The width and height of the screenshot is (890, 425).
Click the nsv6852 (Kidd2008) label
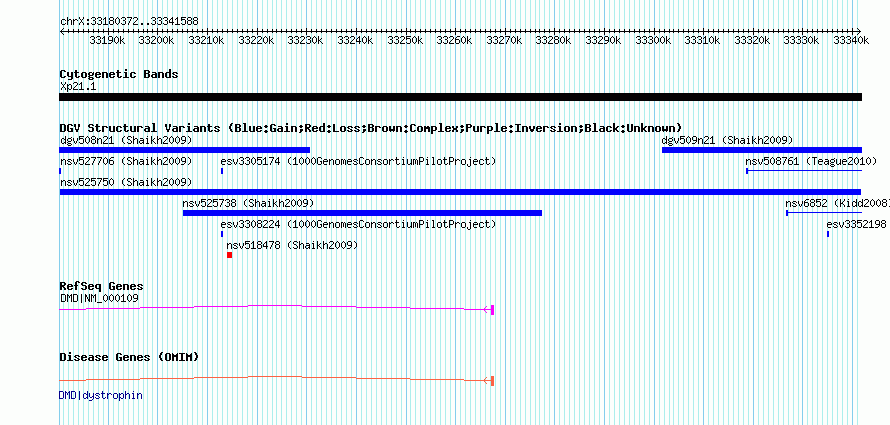click(837, 203)
